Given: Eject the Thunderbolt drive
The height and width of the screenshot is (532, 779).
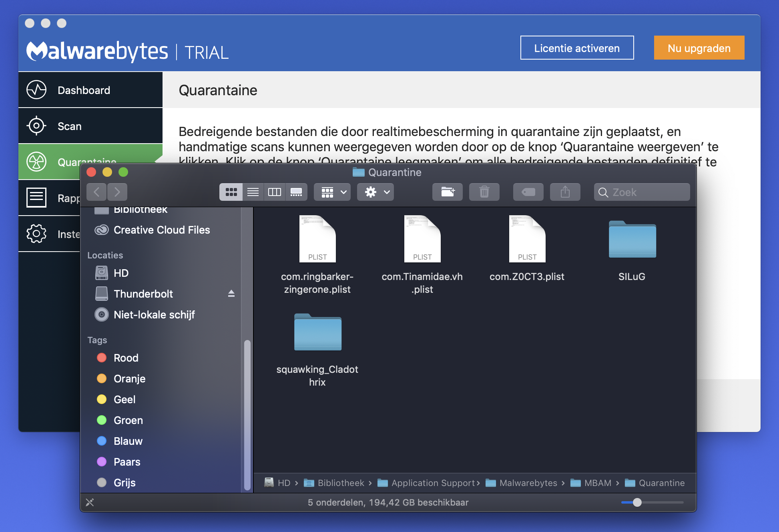Looking at the screenshot, I should (x=231, y=294).
